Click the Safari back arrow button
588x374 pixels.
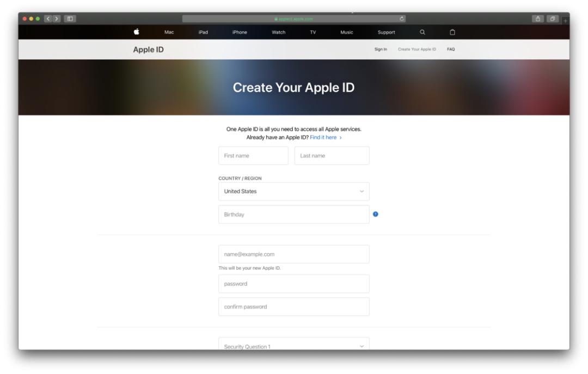[48, 19]
